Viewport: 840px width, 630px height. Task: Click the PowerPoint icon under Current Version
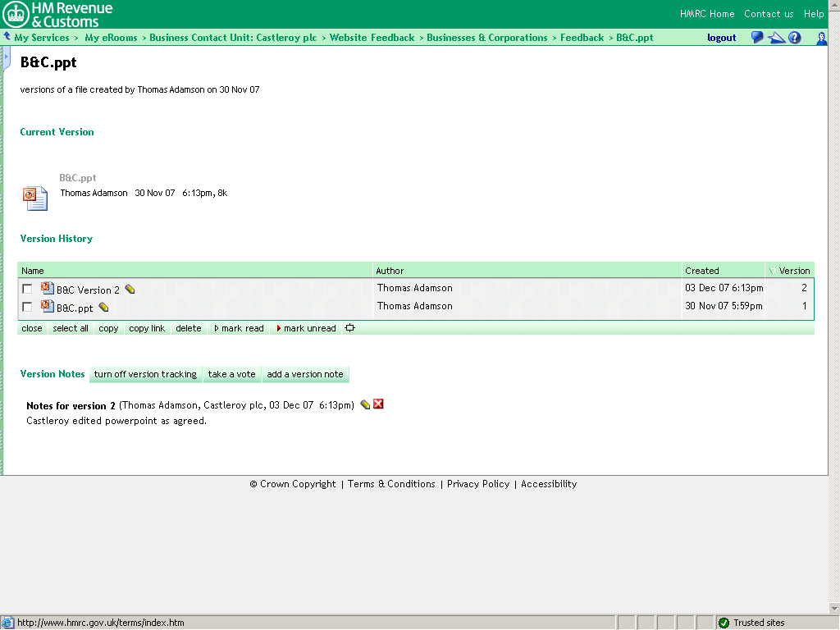click(34, 198)
